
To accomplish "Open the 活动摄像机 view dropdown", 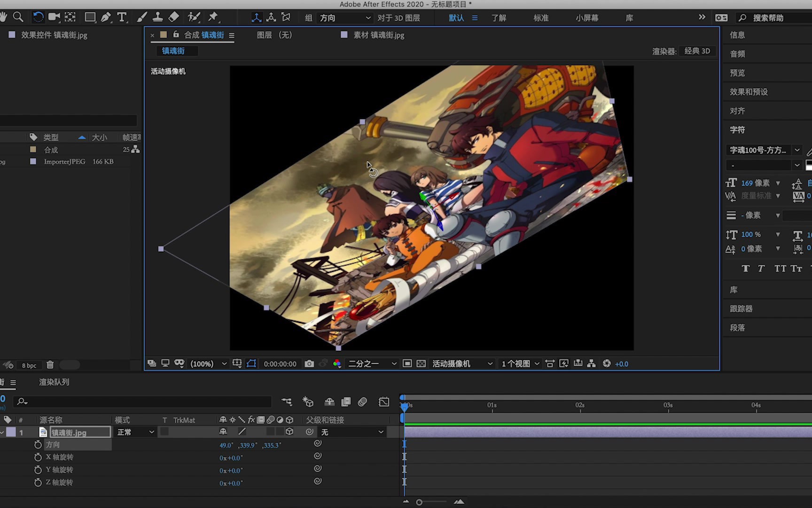I will pyautogui.click(x=462, y=363).
